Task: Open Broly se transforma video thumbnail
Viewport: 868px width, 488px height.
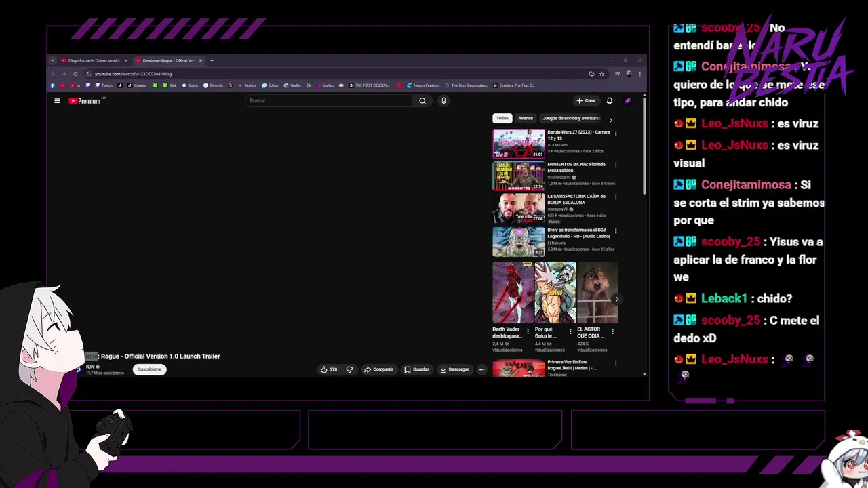Action: point(519,241)
